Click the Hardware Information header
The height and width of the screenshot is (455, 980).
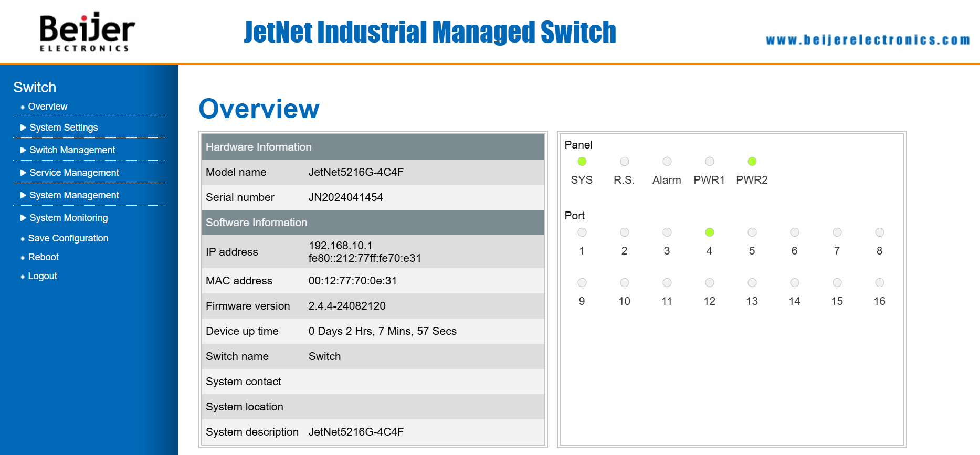(373, 147)
